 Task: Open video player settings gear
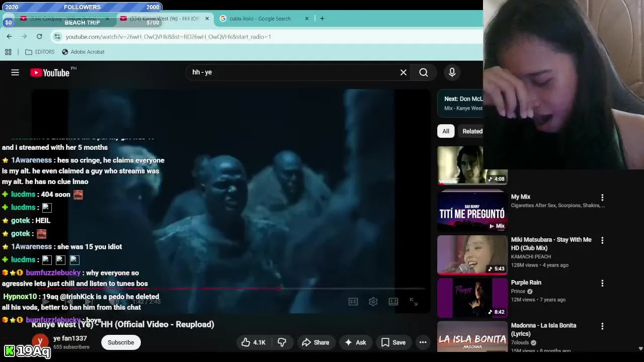pyautogui.click(x=373, y=302)
